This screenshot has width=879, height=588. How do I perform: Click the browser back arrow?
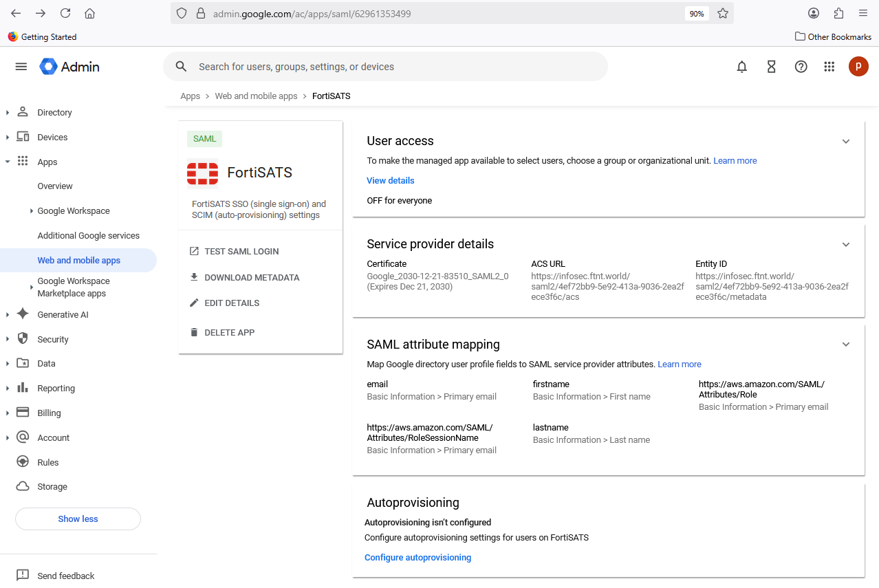pyautogui.click(x=16, y=13)
